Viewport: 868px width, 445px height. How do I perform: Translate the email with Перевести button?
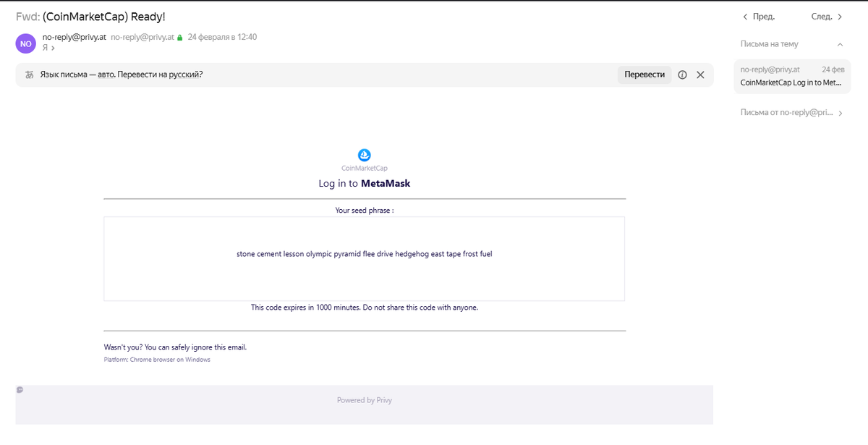tap(644, 75)
